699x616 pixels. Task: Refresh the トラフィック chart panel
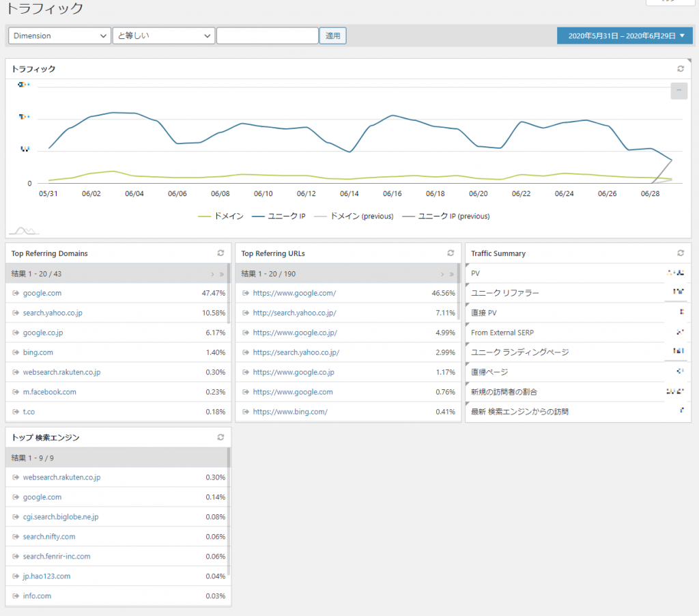click(x=680, y=69)
